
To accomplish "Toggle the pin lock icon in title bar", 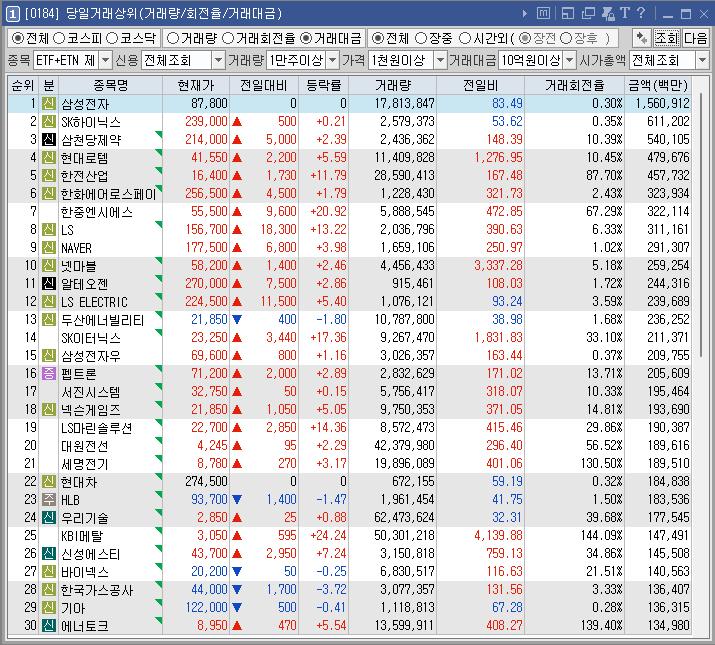I will pyautogui.click(x=608, y=14).
